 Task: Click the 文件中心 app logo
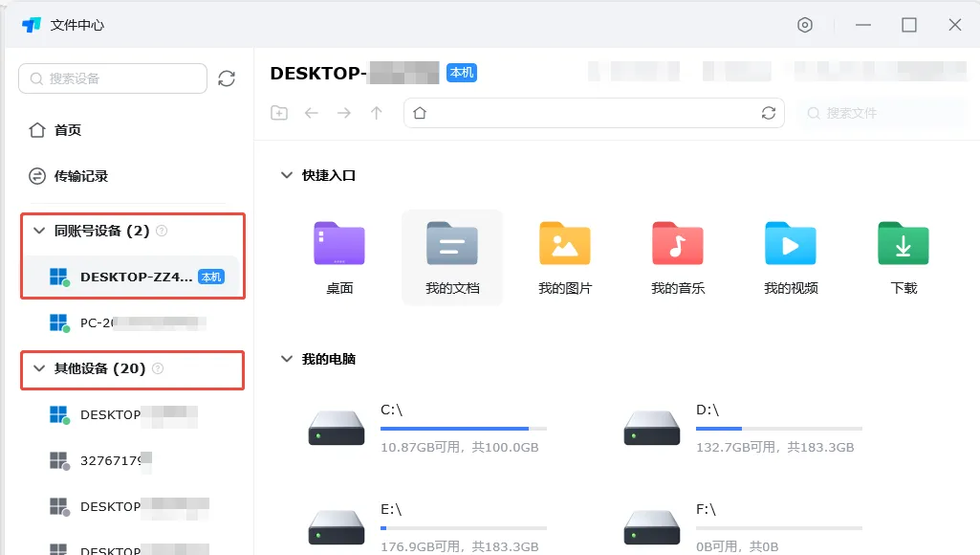pyautogui.click(x=32, y=25)
